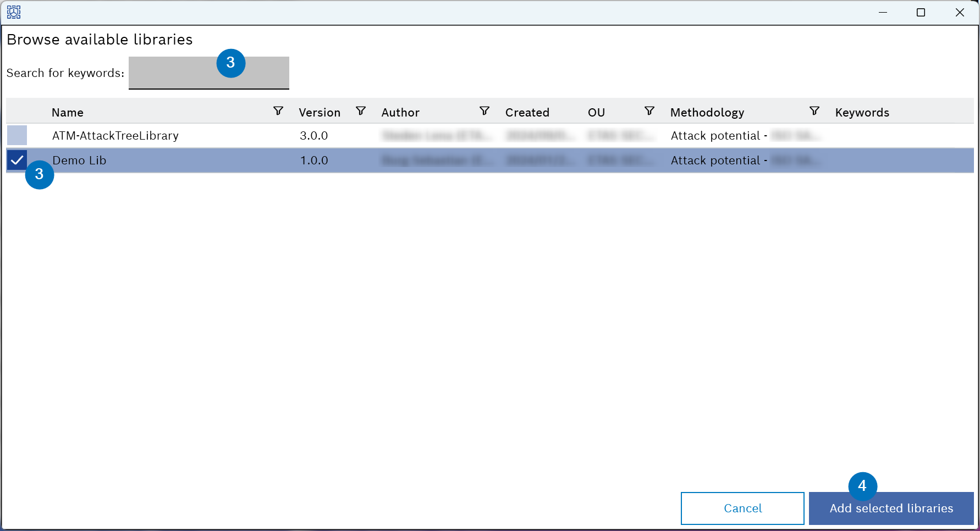Select the Demo Lib row name
The image size is (980, 531).
pyautogui.click(x=80, y=161)
